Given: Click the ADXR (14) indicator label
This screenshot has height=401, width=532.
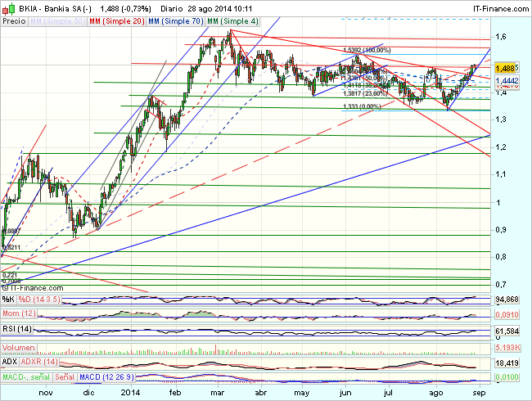Looking at the screenshot, I should click(39, 362).
